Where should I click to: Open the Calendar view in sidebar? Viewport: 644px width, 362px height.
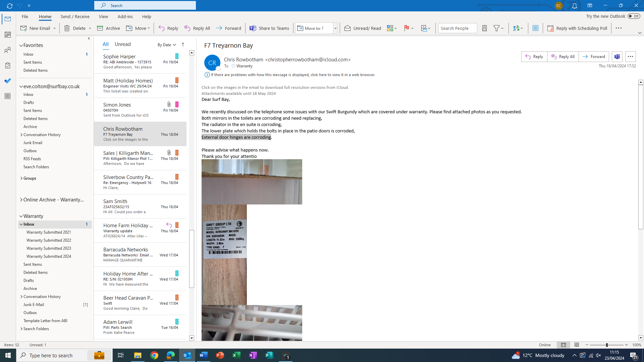point(7,35)
